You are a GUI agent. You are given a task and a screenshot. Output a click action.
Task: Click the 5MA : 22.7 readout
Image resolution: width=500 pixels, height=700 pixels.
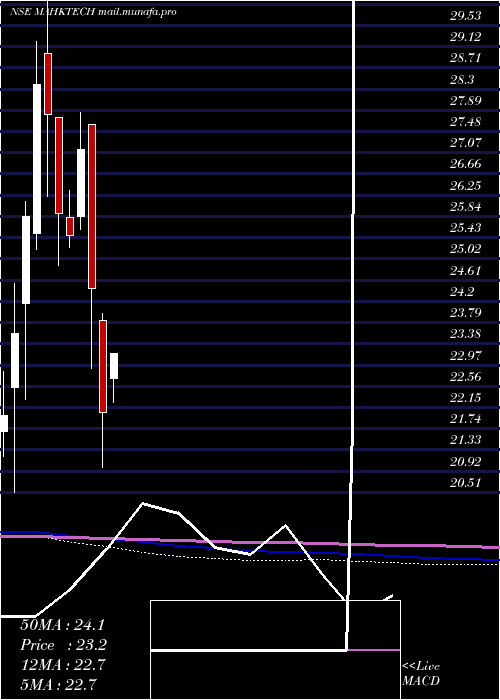[59, 684]
